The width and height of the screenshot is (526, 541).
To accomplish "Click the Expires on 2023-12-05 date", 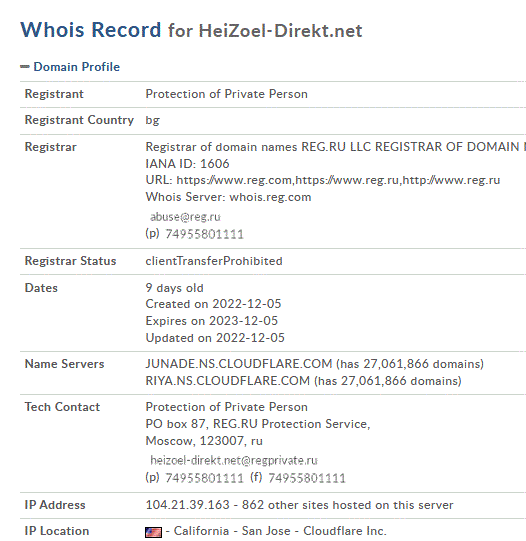I will pyautogui.click(x=211, y=321).
